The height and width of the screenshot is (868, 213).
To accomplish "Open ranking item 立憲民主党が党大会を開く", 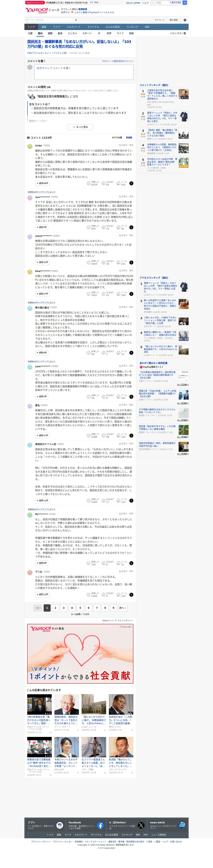I will coord(162,94).
